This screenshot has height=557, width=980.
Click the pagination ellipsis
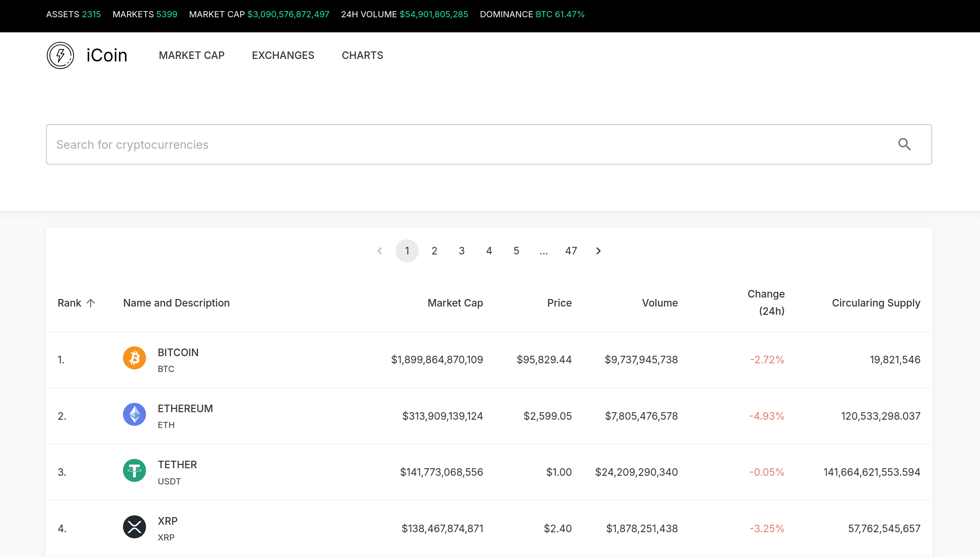tap(544, 251)
